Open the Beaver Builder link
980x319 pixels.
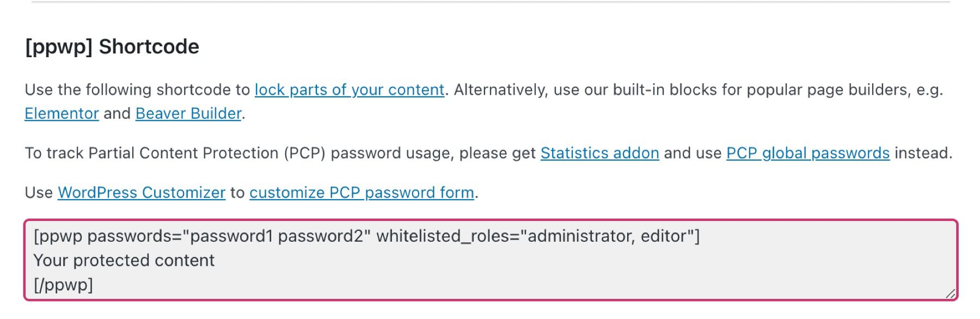[188, 113]
